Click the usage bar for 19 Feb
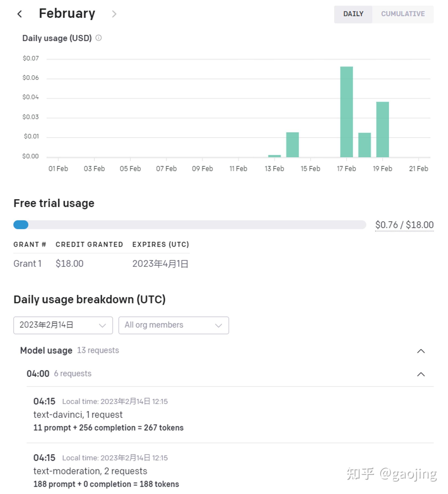Screen dimensions: 448x494 (x=382, y=129)
